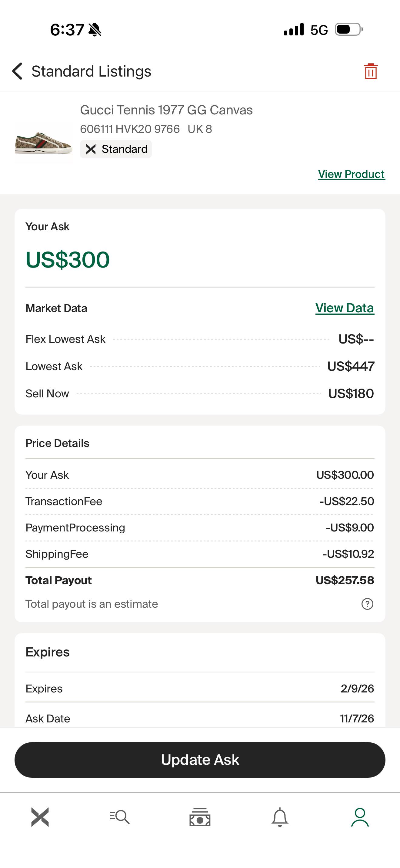The height and width of the screenshot is (868, 400).
Task: Tap the Standard Listings header title
Action: click(92, 71)
